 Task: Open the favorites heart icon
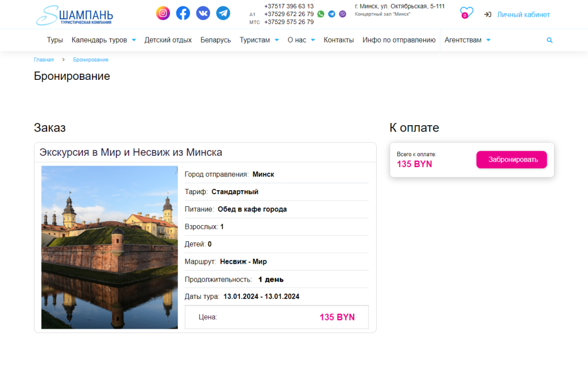(x=466, y=13)
